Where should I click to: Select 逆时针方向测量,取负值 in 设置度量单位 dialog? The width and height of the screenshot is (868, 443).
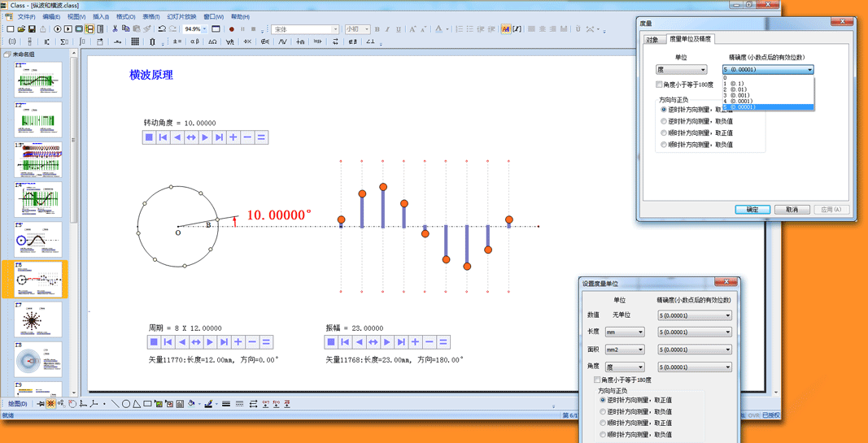point(603,411)
